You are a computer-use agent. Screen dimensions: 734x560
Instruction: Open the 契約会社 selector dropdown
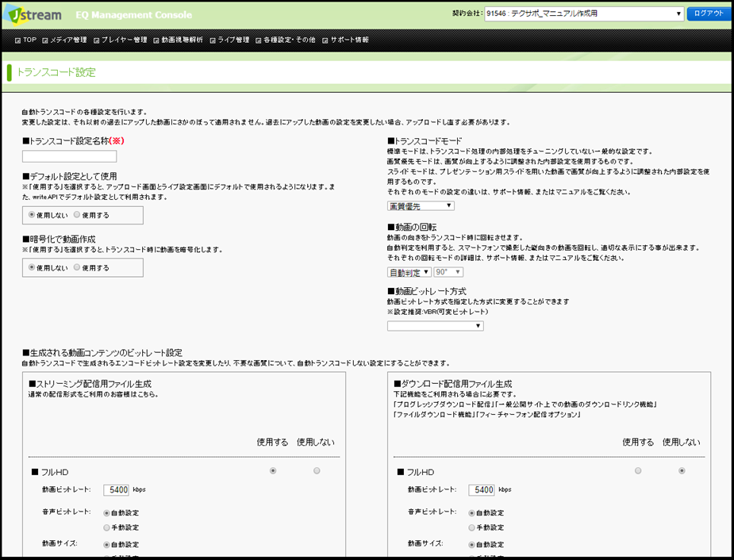(584, 13)
